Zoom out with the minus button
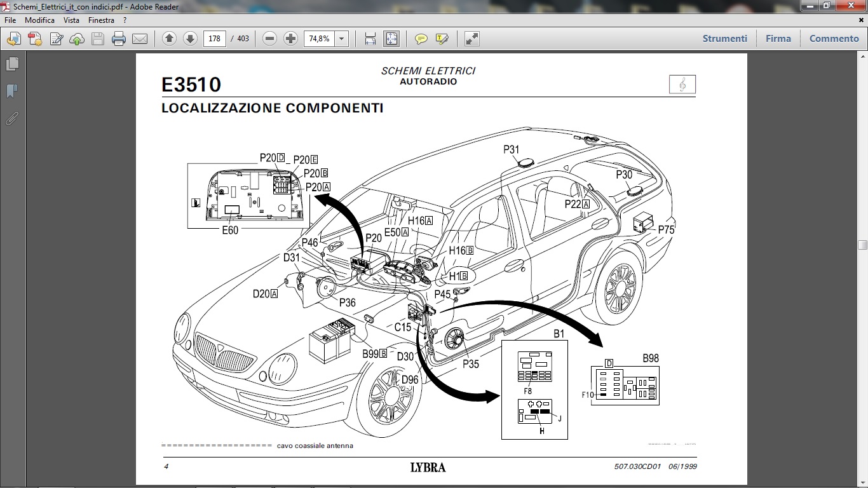868x488 pixels. [269, 39]
